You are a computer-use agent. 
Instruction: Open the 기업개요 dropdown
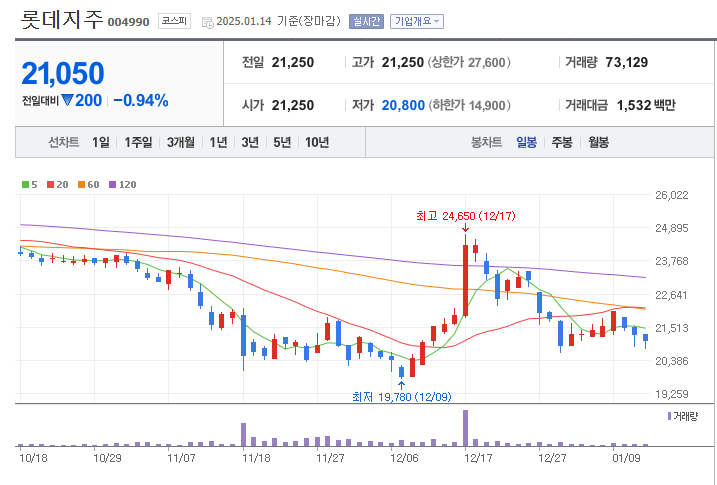coord(417,21)
